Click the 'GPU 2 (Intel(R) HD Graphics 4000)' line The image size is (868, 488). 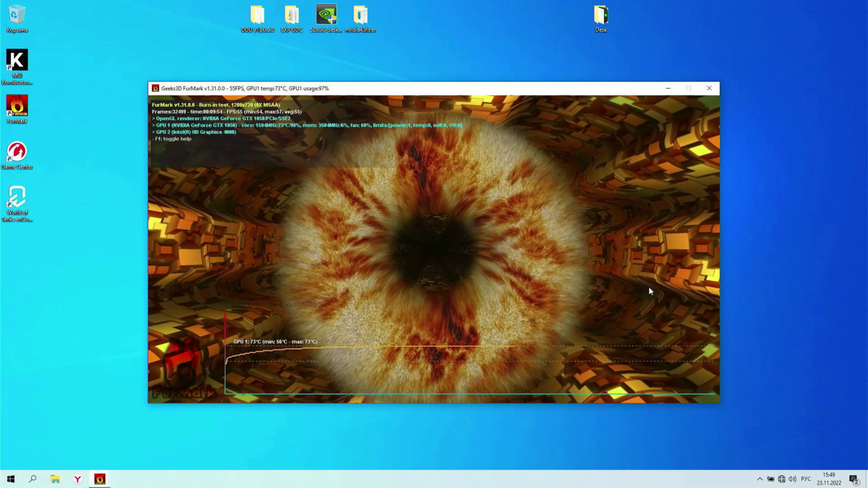tap(194, 132)
